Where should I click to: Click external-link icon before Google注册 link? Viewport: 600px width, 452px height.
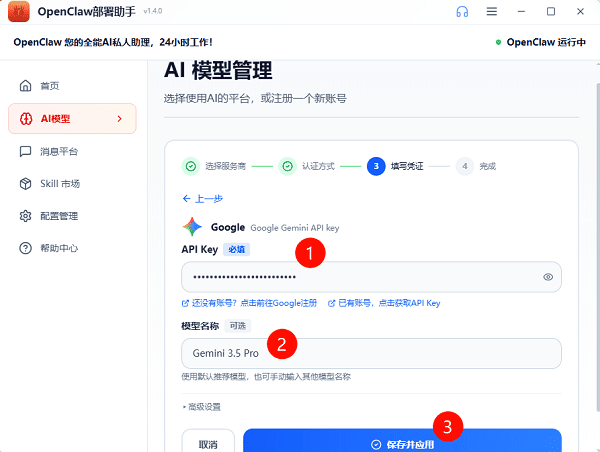click(x=185, y=304)
